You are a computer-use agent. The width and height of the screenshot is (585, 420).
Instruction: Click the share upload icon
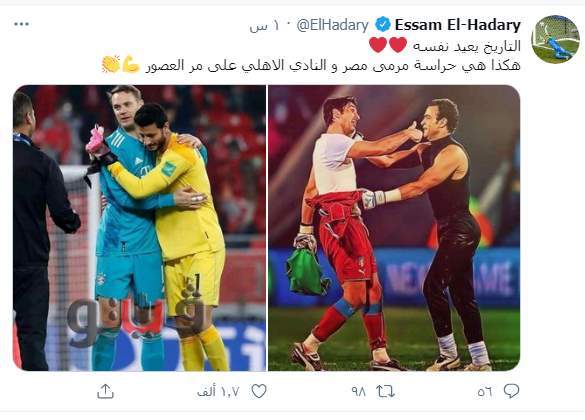point(105,391)
